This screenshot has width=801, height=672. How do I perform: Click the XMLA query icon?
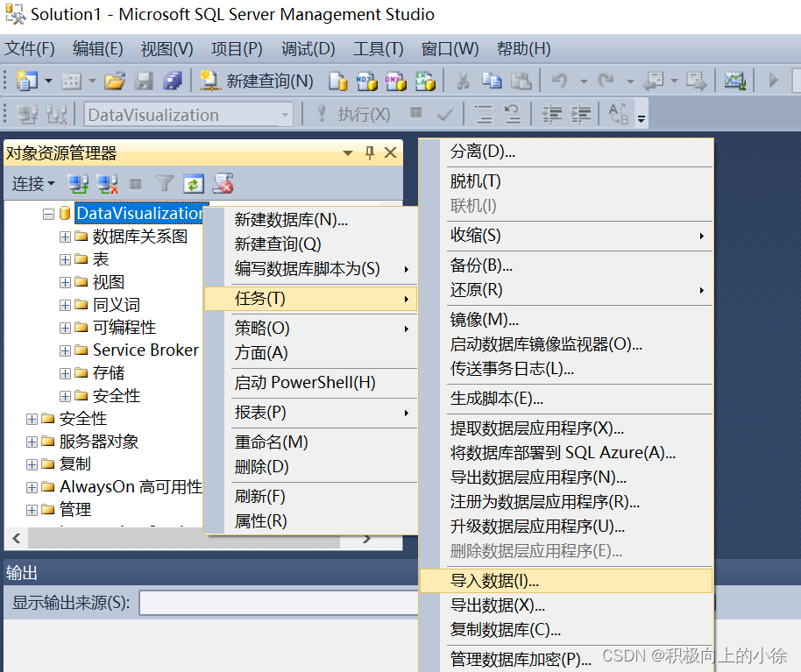tap(425, 81)
